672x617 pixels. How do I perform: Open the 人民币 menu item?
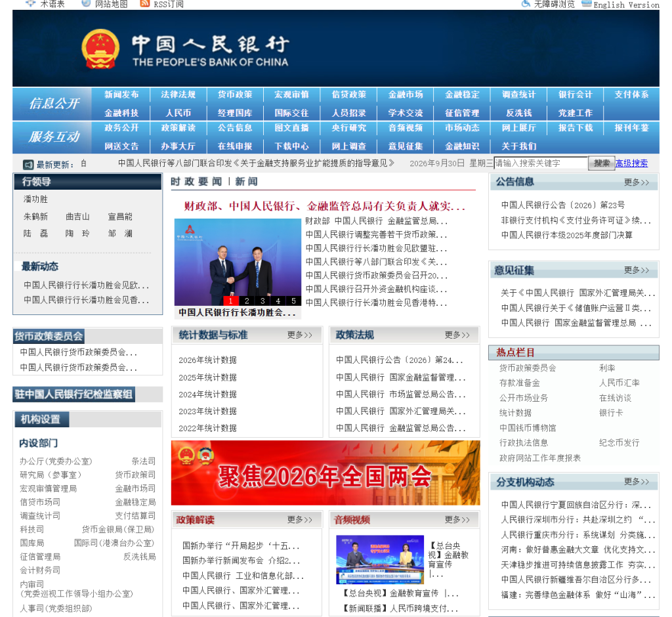pos(178,113)
